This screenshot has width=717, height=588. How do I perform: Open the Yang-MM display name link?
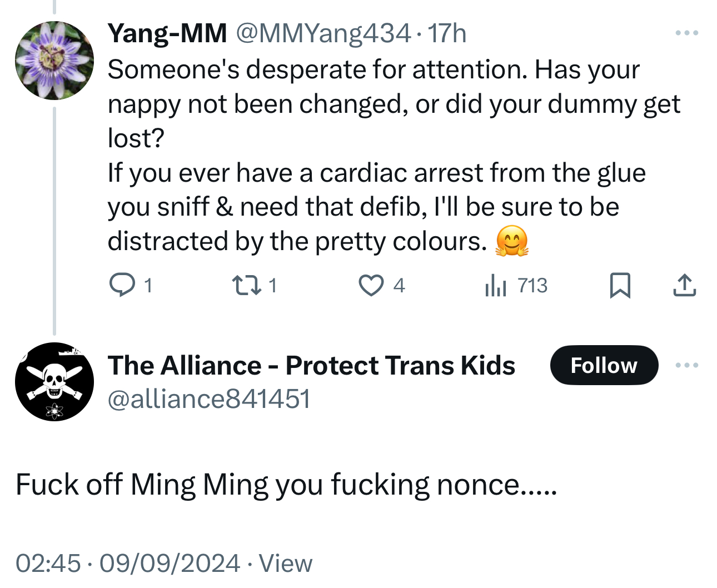click(167, 33)
